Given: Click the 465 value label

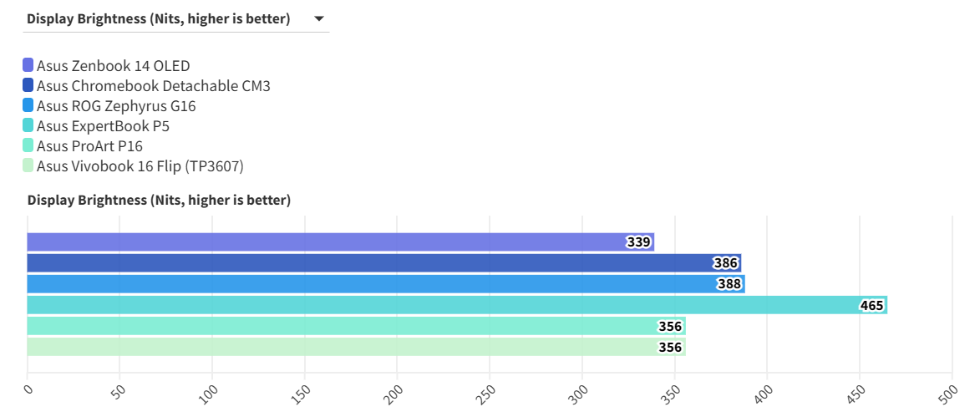Looking at the screenshot, I should click(871, 306).
